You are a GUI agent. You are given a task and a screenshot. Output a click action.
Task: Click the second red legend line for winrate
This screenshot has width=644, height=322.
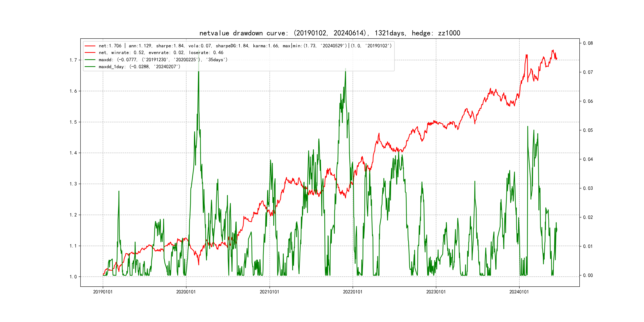click(90, 52)
